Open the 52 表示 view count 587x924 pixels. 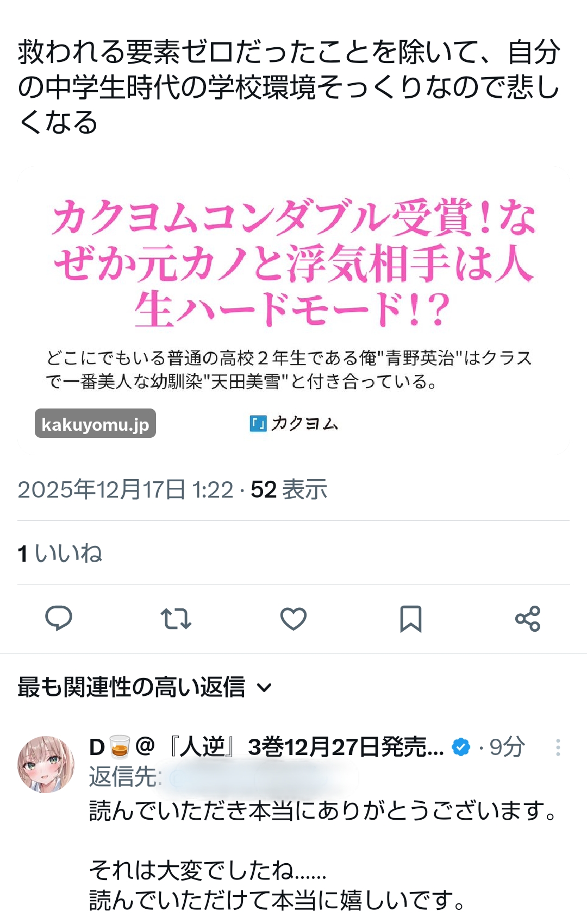click(289, 489)
